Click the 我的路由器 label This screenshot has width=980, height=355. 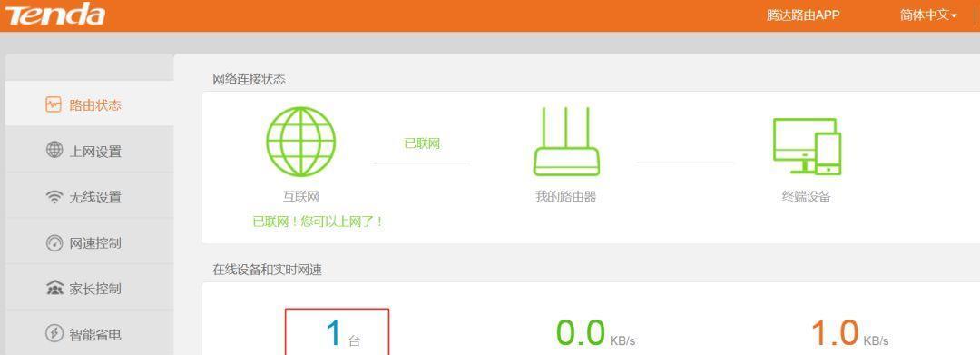click(565, 197)
